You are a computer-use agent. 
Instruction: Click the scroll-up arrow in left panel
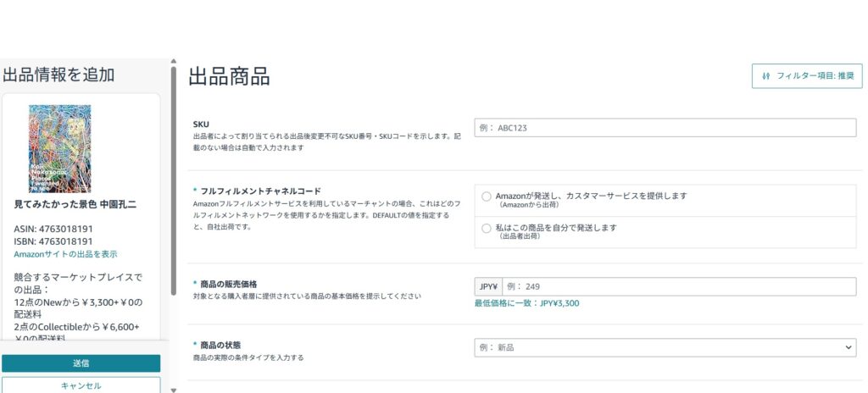[174, 62]
